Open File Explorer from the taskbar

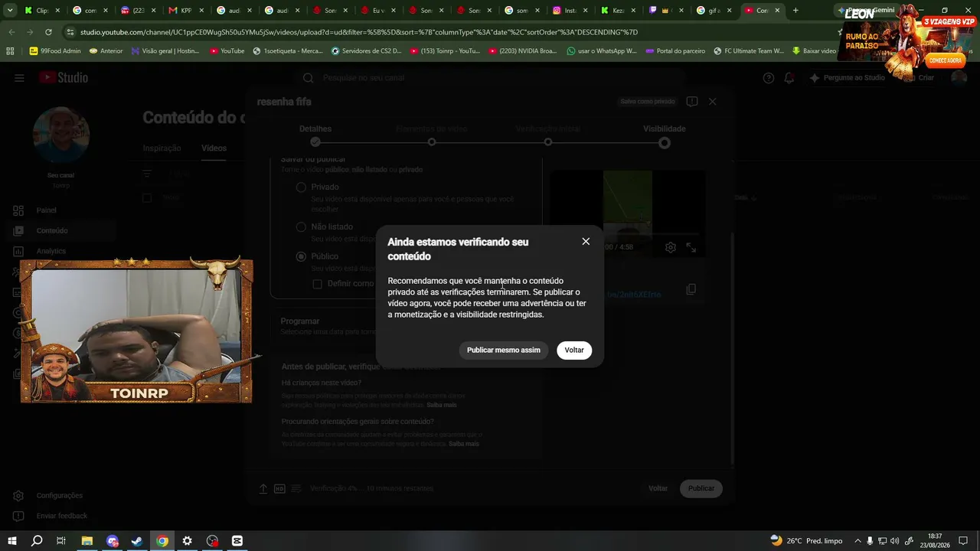(87, 541)
